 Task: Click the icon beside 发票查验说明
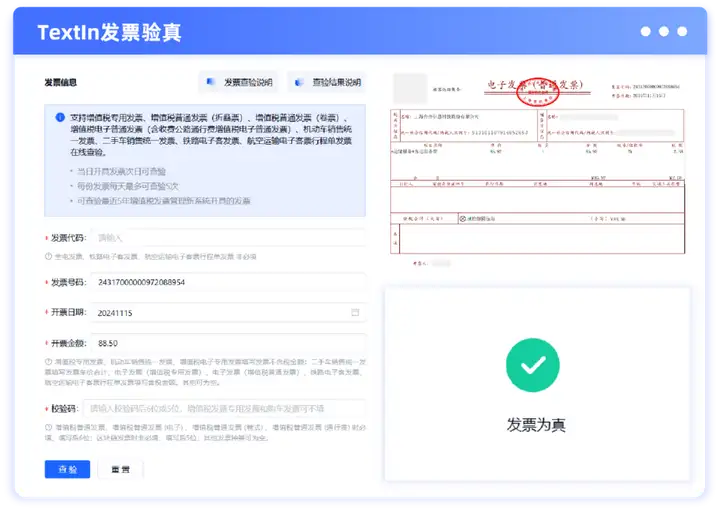[x=211, y=82]
